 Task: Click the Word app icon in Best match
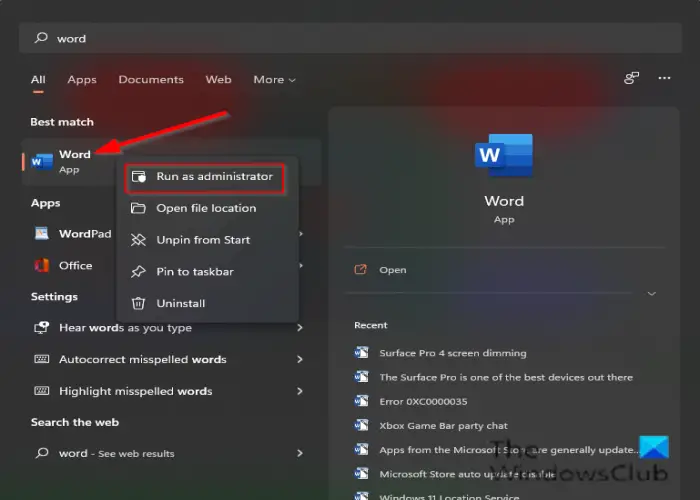(x=42, y=162)
